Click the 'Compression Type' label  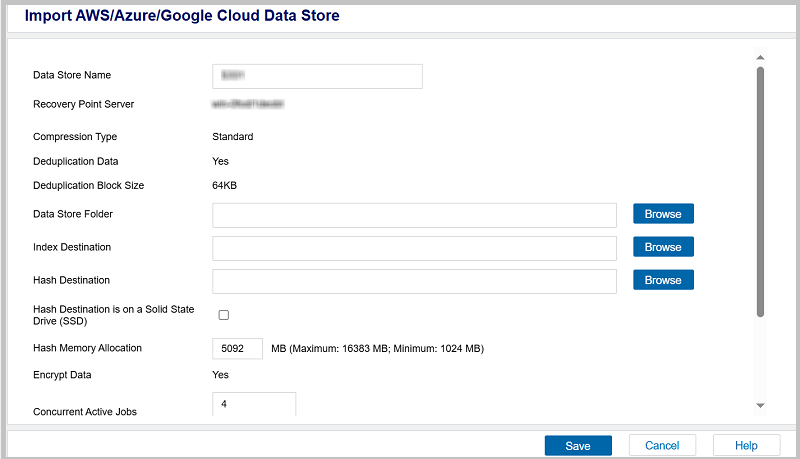point(75,137)
